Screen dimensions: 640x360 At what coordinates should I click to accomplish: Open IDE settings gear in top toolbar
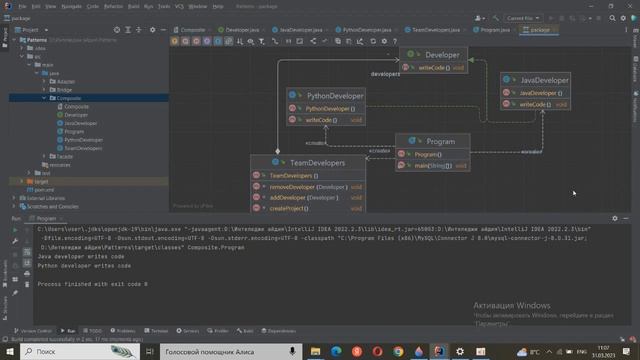coord(623,18)
